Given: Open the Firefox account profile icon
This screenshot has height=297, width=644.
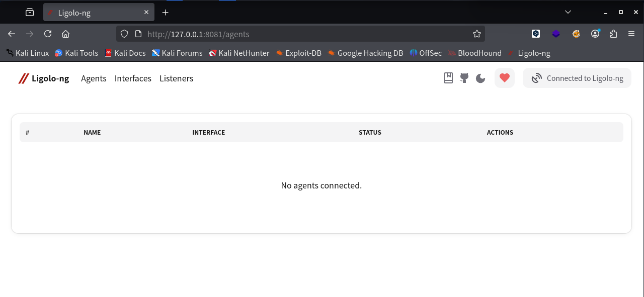Looking at the screenshot, I should [595, 34].
